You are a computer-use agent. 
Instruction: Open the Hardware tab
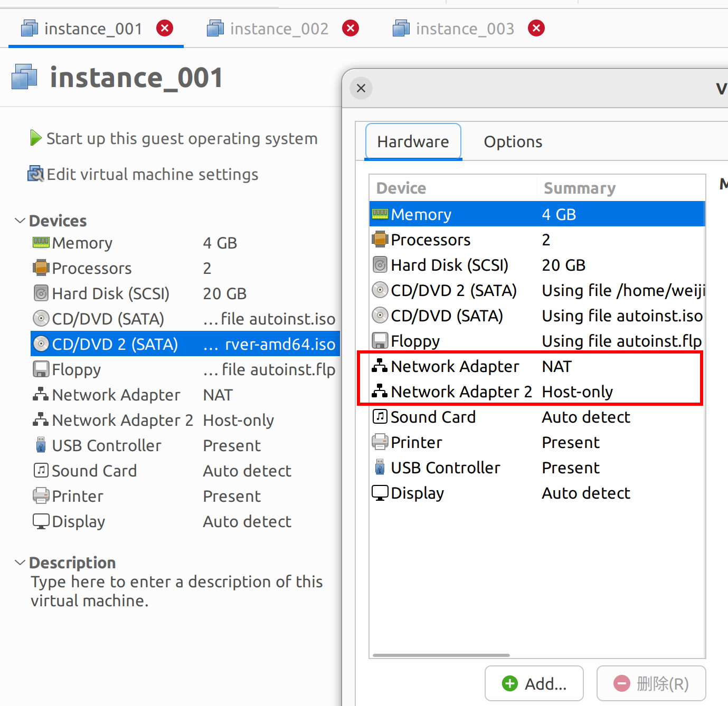[413, 142]
